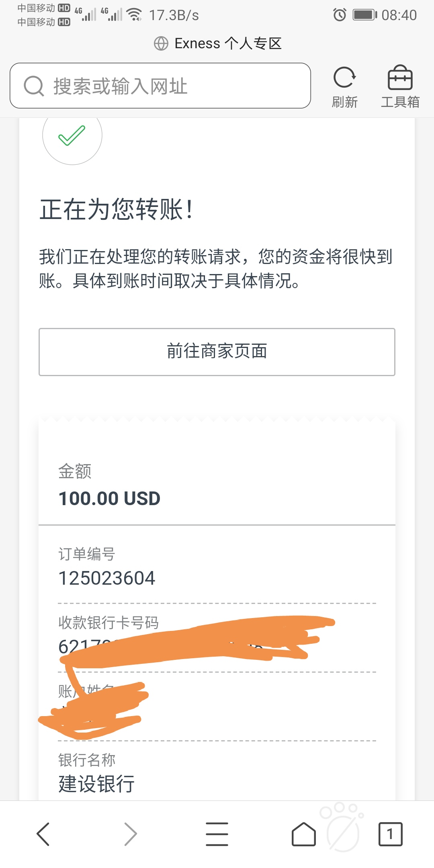Image resolution: width=434 pixels, height=868 pixels.
Task: Tap the alarm clock status icon
Action: pyautogui.click(x=340, y=15)
